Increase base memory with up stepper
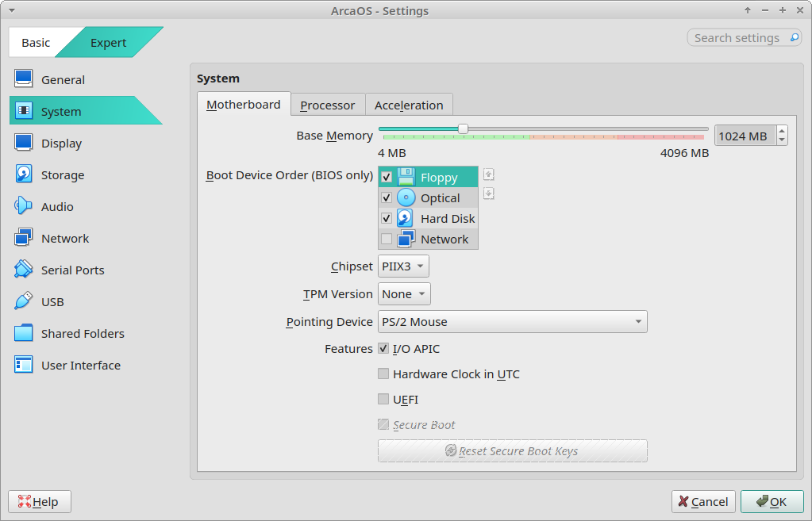Image resolution: width=812 pixels, height=521 pixels. click(x=782, y=131)
